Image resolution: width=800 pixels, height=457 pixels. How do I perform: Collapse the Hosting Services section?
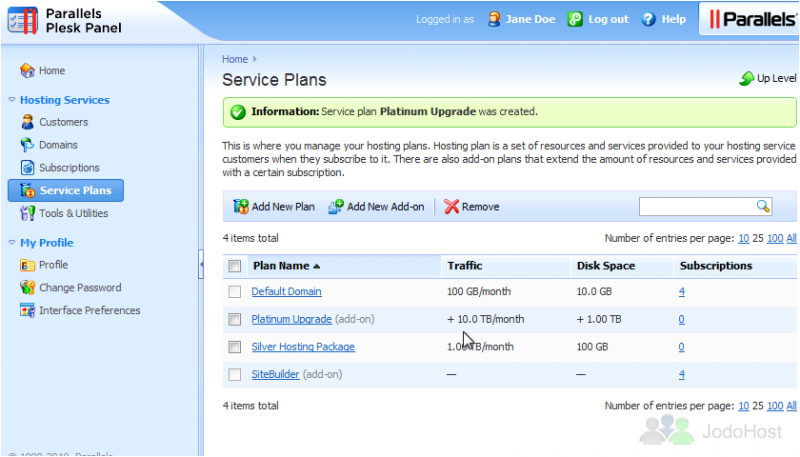pyautogui.click(x=12, y=100)
